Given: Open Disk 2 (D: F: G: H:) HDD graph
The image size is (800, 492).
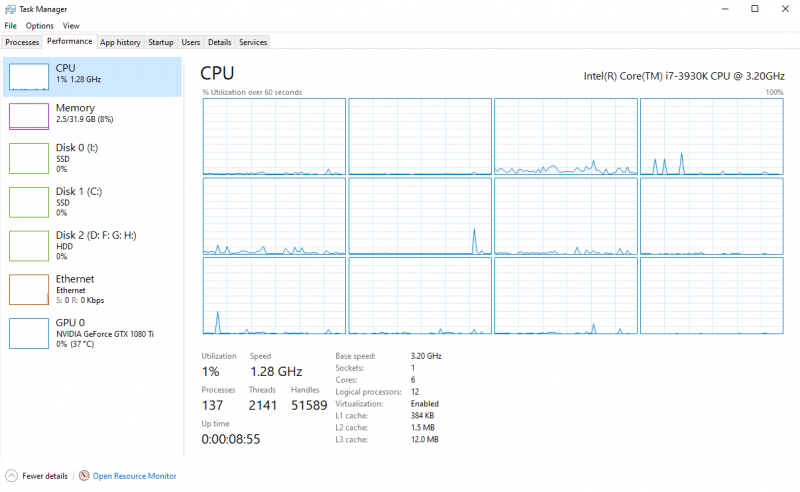Looking at the screenshot, I should point(29,245).
